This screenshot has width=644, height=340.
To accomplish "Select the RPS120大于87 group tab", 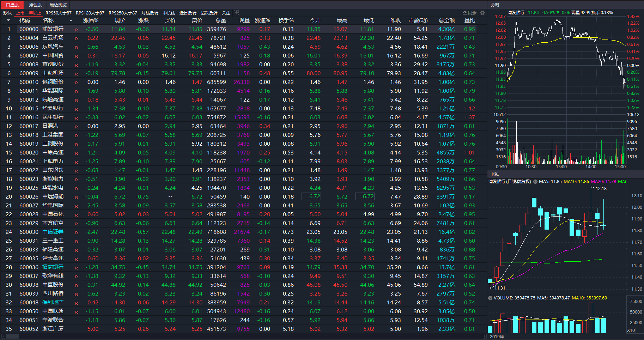I will point(90,13).
